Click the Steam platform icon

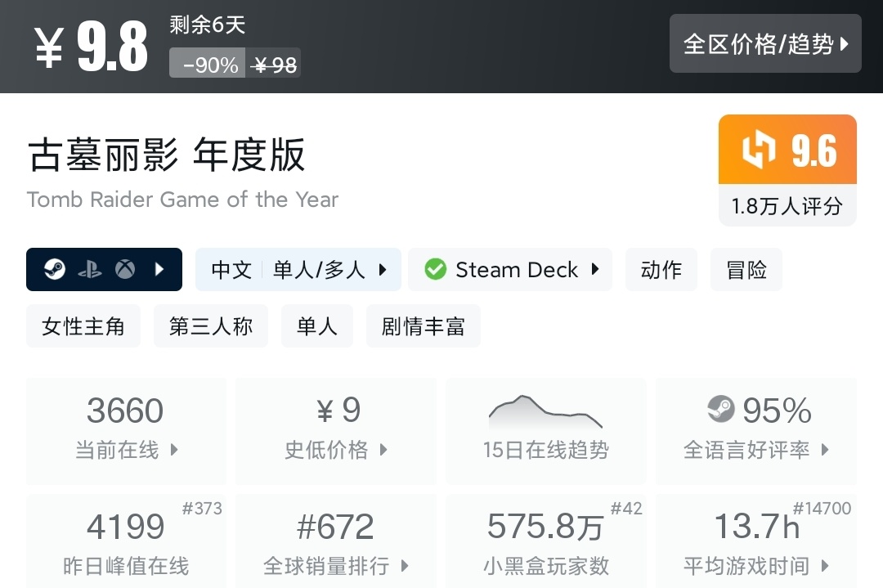coord(55,269)
